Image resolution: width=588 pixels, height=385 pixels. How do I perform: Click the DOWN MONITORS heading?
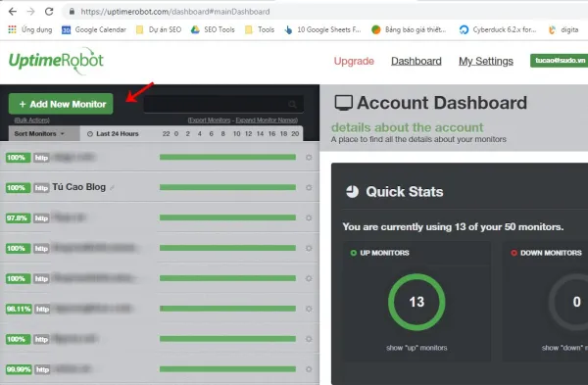[551, 253]
